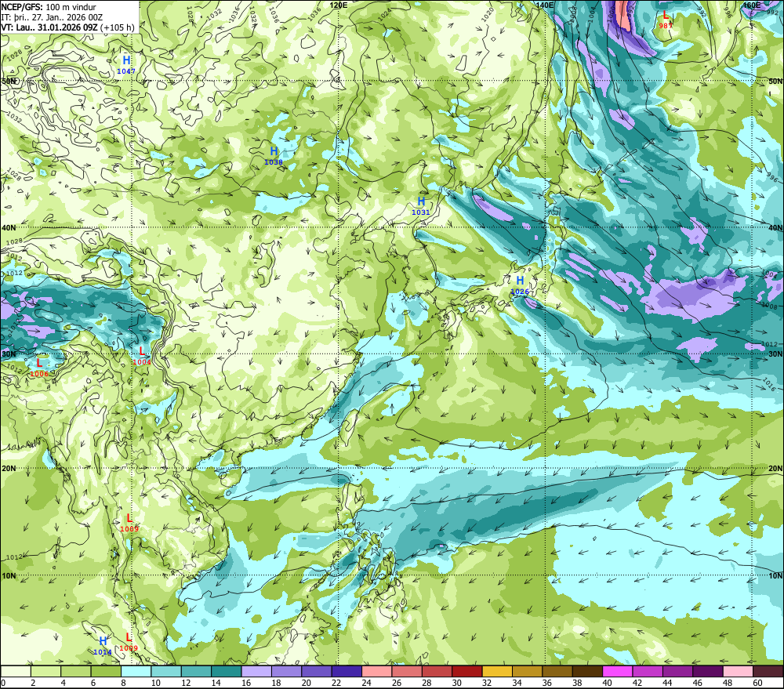Click the 120E longitude label

tap(339, 5)
